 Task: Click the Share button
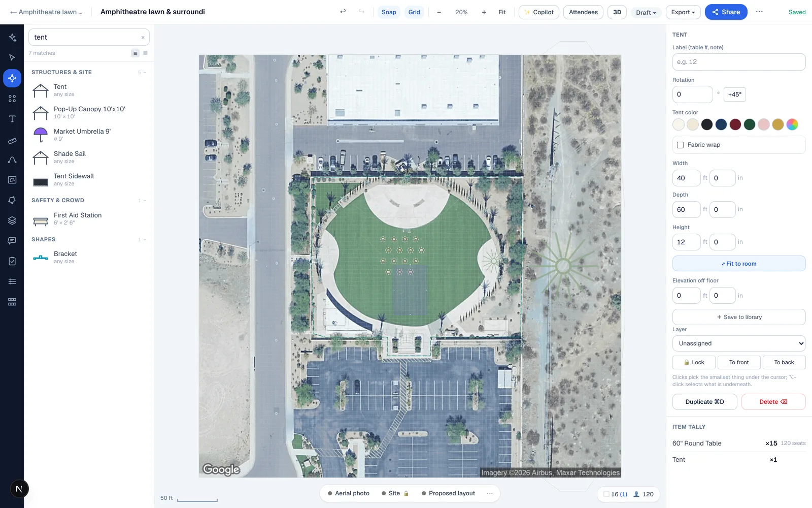click(x=726, y=12)
